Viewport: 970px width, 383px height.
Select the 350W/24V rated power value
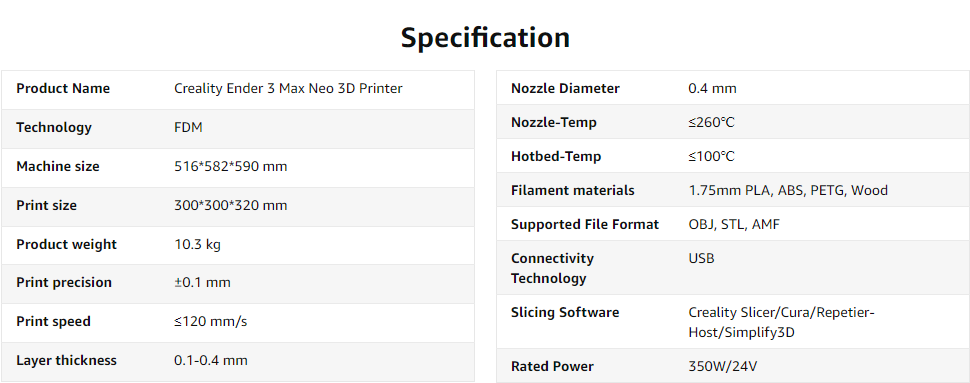click(x=723, y=367)
